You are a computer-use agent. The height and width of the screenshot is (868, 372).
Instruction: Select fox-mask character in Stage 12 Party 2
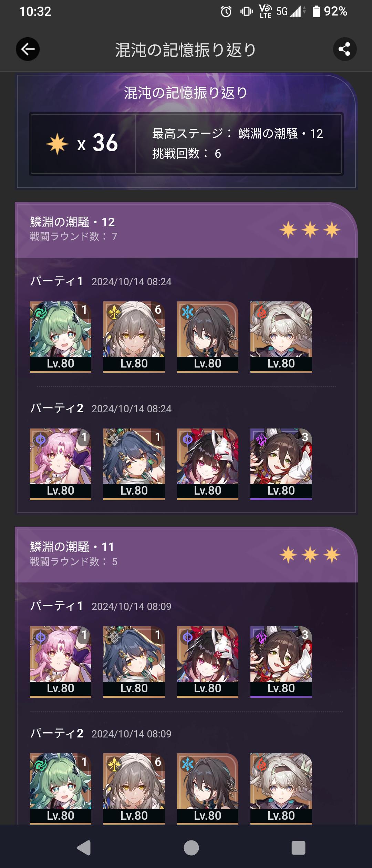click(208, 464)
